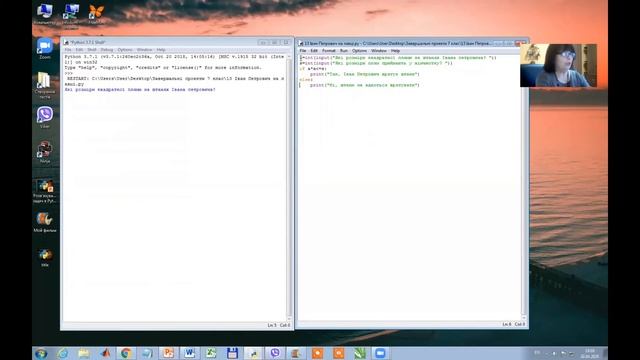Open Excel from the taskbar
The height and width of the screenshot is (360, 640).
click(x=211, y=353)
